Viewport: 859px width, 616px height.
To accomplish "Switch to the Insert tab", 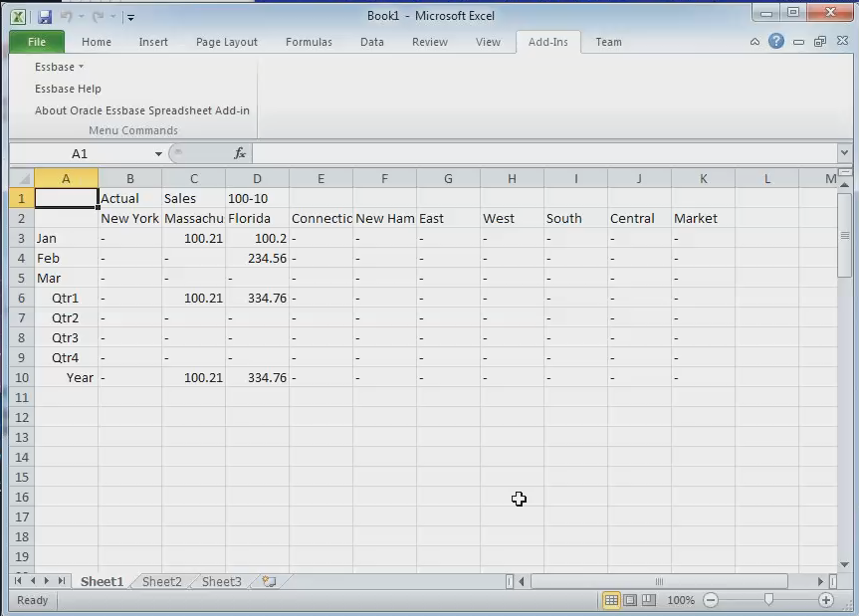I will (x=153, y=42).
